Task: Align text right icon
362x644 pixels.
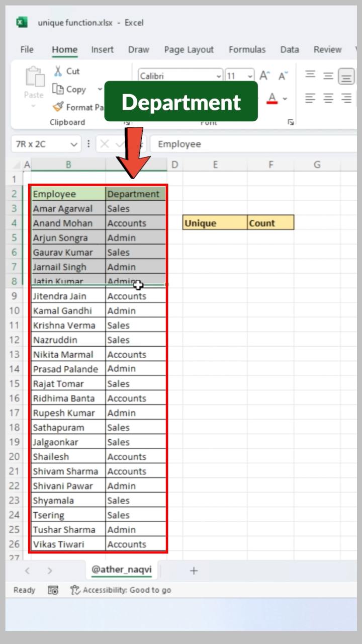Action: [x=346, y=98]
